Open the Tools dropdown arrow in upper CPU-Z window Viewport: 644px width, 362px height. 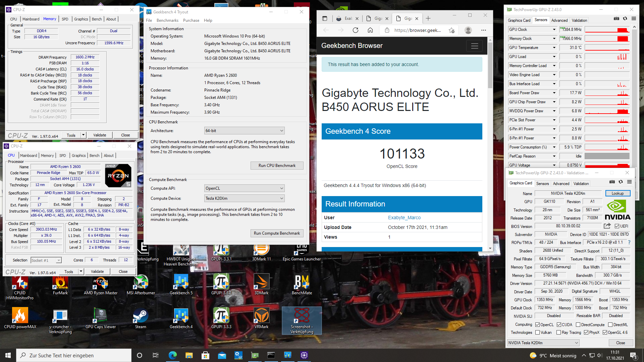pos(83,135)
